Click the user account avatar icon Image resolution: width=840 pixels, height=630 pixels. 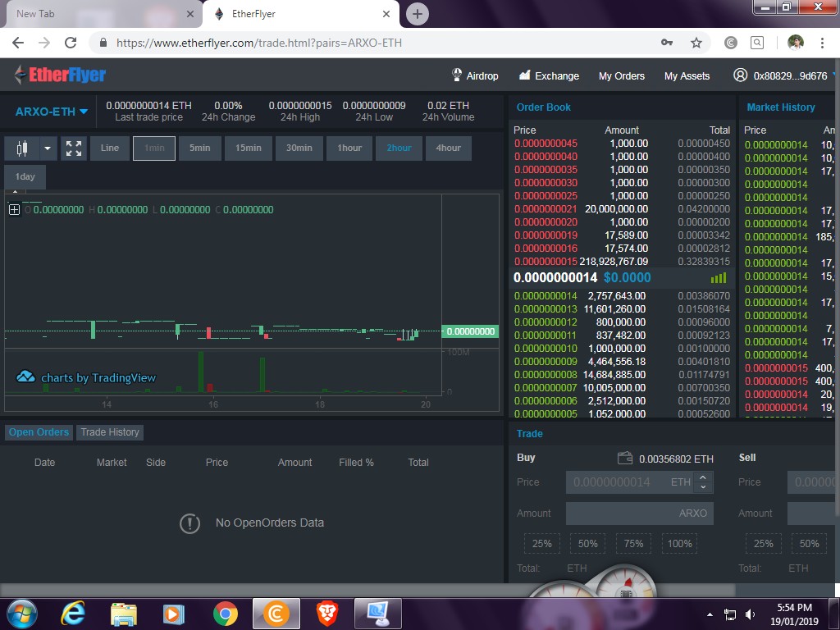pos(741,75)
